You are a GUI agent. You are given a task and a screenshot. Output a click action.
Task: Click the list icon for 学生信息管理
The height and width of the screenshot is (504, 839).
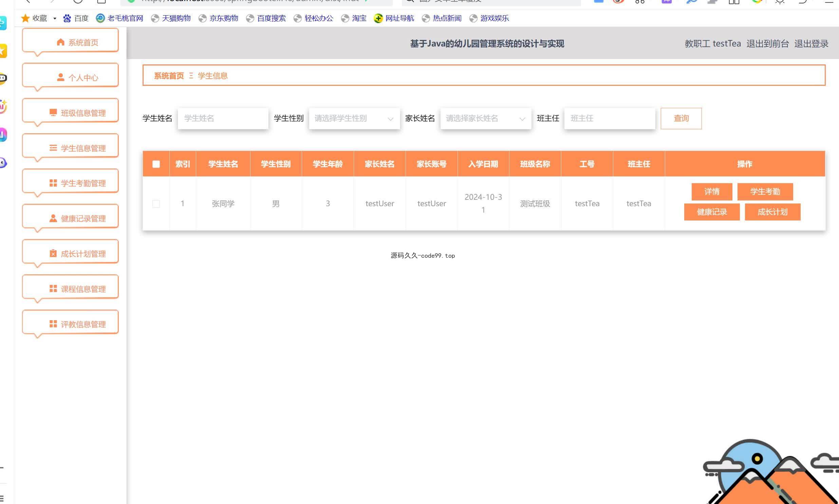[x=53, y=148]
